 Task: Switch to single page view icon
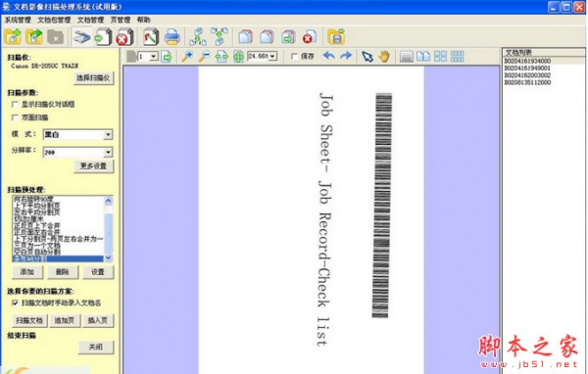(x=406, y=57)
